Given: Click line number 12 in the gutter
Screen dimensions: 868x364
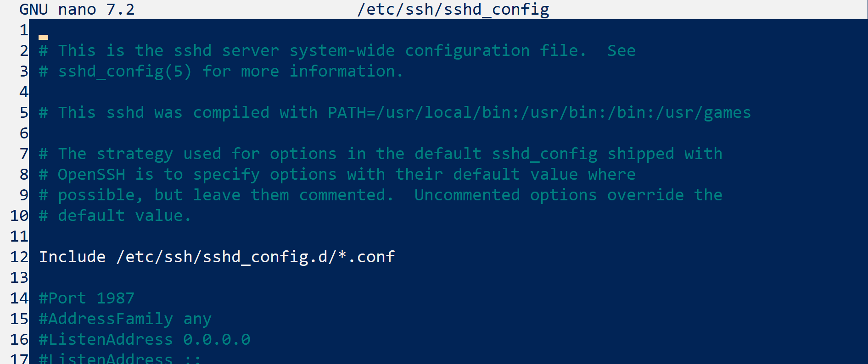Looking at the screenshot, I should click(x=19, y=257).
